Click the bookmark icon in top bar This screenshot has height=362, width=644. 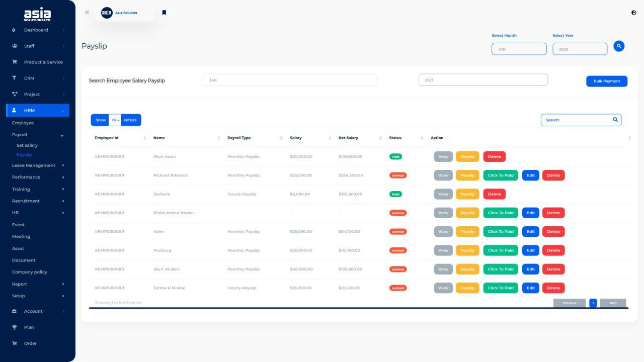(x=164, y=13)
